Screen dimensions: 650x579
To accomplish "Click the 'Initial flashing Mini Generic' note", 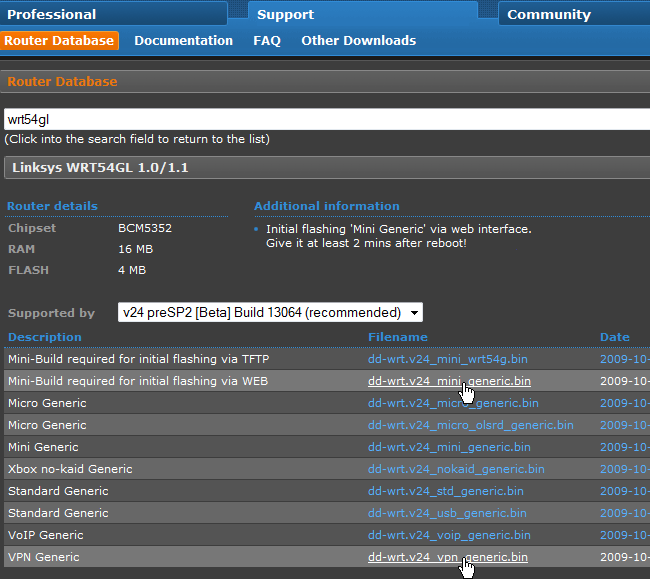I will click(x=399, y=236).
